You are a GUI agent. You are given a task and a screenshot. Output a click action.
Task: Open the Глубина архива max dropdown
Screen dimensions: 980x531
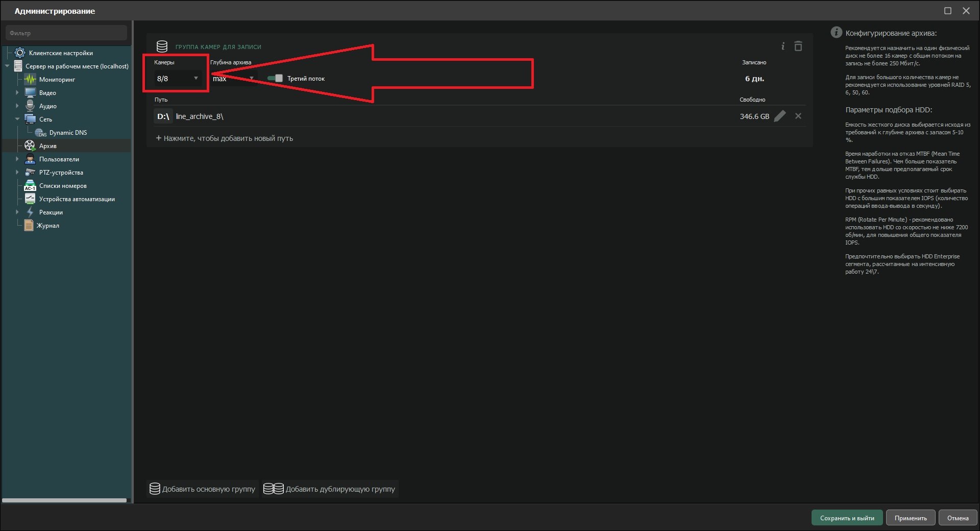point(233,79)
